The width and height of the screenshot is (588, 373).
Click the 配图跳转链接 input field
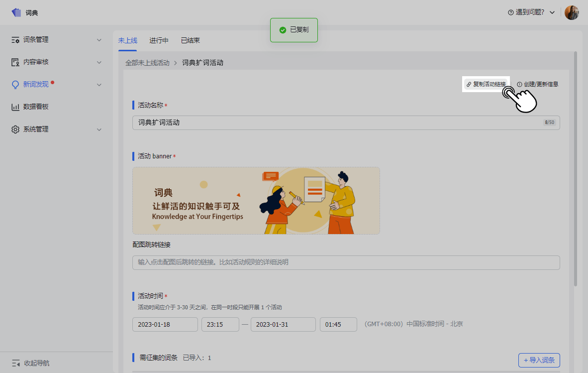click(346, 262)
